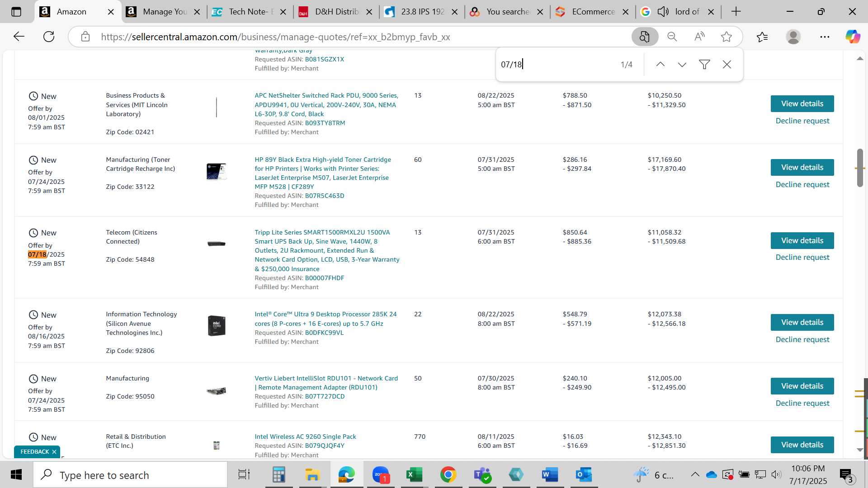The height and width of the screenshot is (488, 868).
Task: Open ASIN B093TY8TRM link
Action: pos(325,123)
